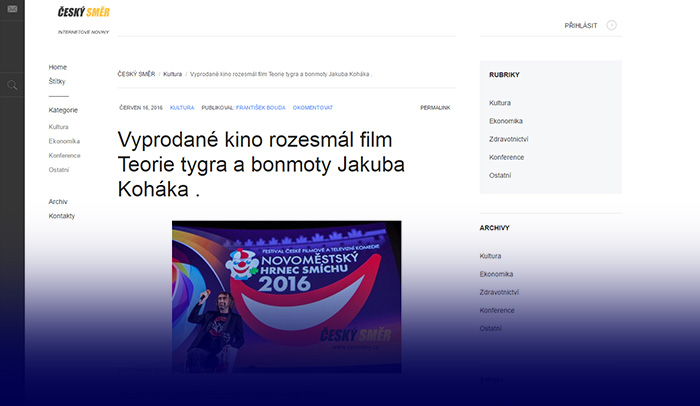Viewport: 700px width, 406px height.
Task: Open Ostatní under Kategorie in left menu
Action: [x=59, y=170]
